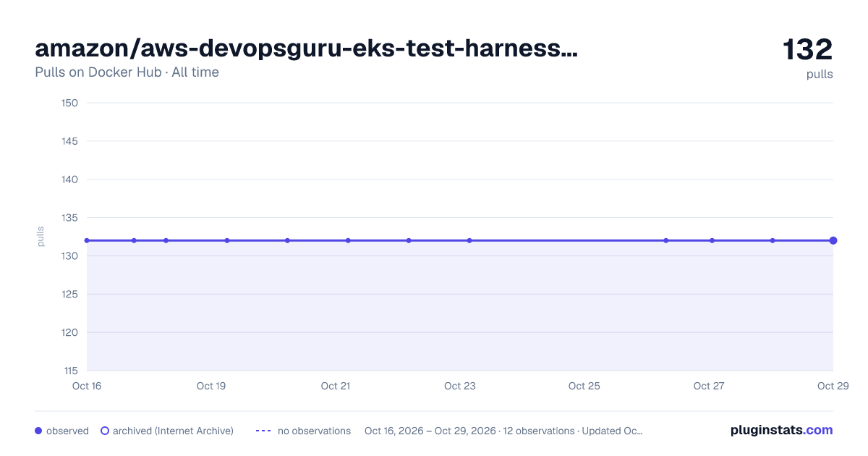The height and width of the screenshot is (456, 868).
Task: Select the 'observed' legend label
Action: (67, 431)
